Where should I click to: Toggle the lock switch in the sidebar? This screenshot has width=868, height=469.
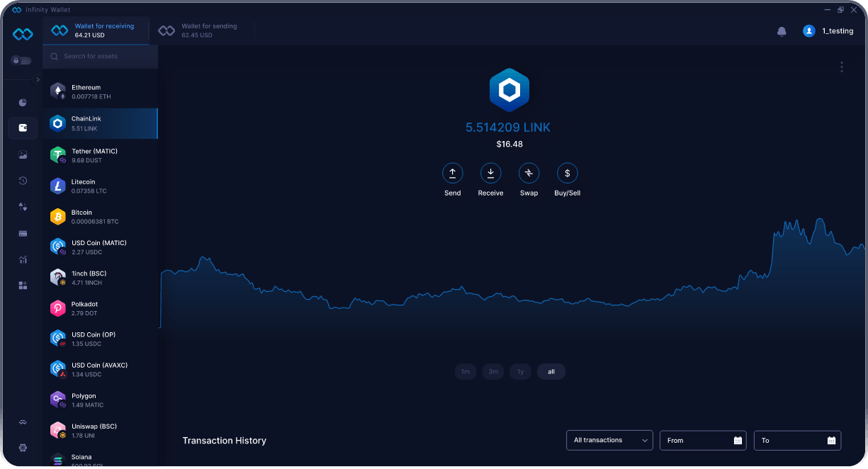click(x=21, y=61)
